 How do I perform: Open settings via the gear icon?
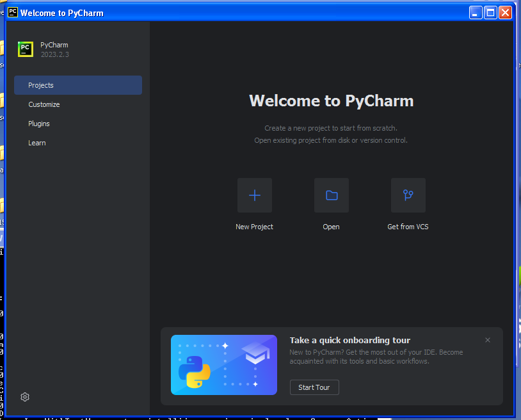25,397
